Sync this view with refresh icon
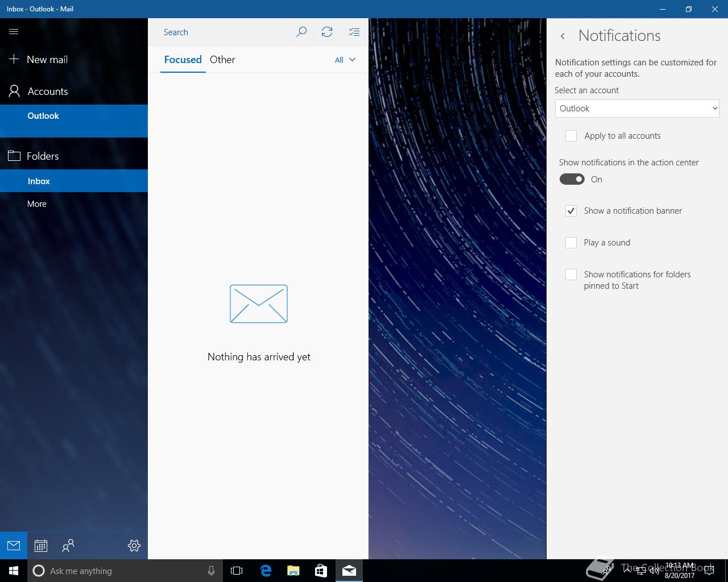Screen dimensions: 728x582 click(327, 32)
